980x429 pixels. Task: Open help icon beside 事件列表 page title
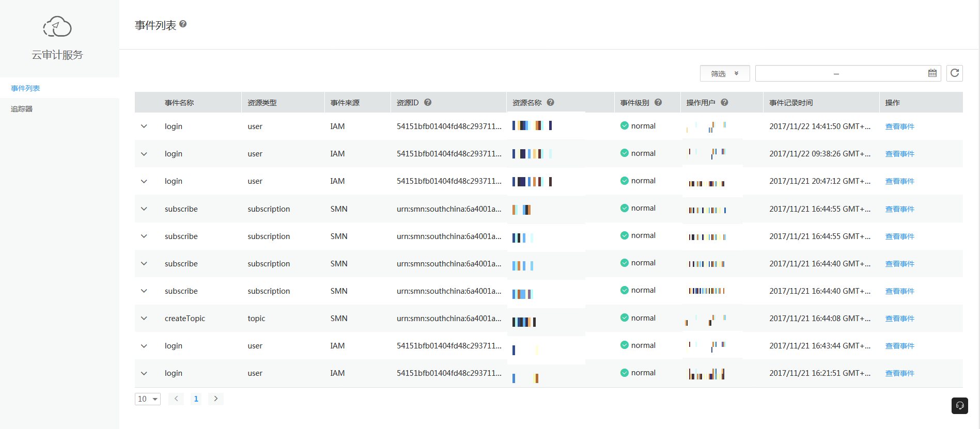pos(183,24)
